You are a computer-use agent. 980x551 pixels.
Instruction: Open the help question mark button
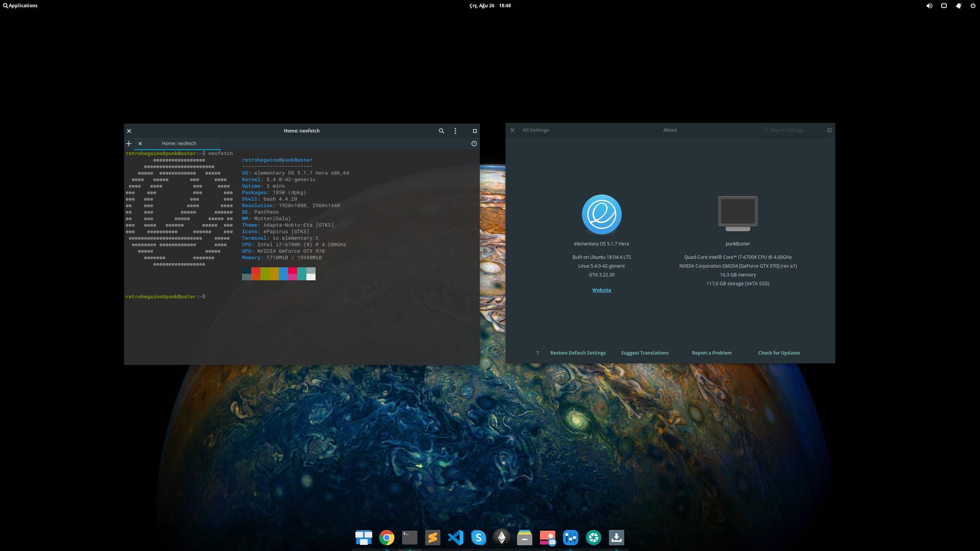pyautogui.click(x=537, y=353)
